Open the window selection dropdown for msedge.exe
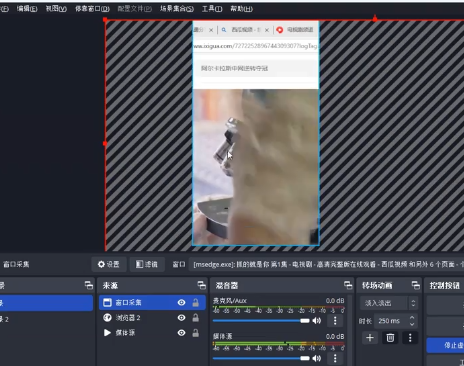The height and width of the screenshot is (366, 464). coord(327,264)
